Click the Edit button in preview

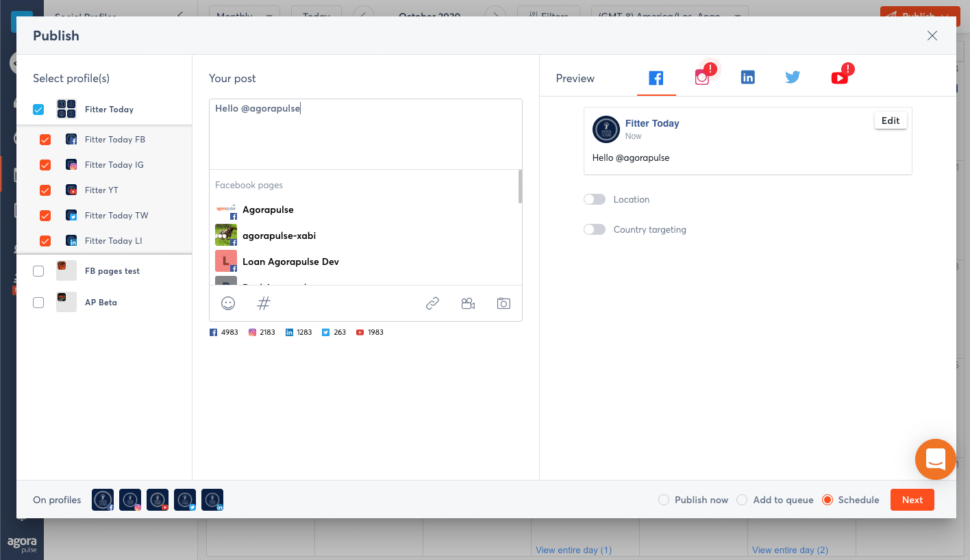click(891, 120)
